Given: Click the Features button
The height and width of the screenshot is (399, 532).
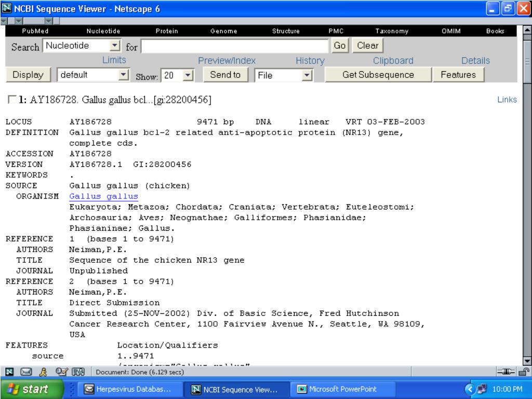Looking at the screenshot, I should (x=458, y=75).
